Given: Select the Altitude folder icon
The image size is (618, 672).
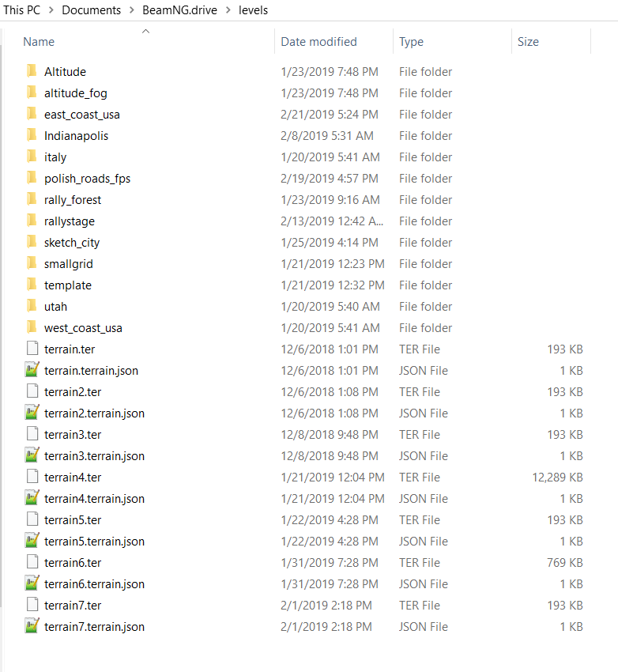Looking at the screenshot, I should point(32,71).
